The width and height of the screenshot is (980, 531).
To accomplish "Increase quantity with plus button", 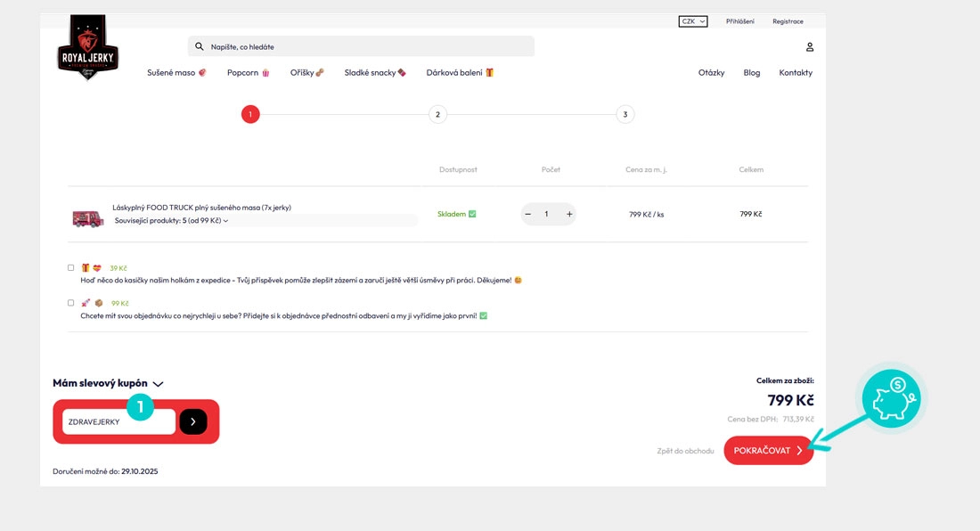I will click(x=569, y=214).
